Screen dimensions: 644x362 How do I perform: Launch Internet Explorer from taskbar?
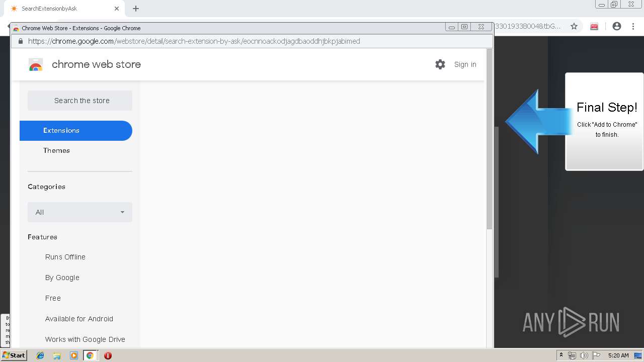[x=40, y=355]
